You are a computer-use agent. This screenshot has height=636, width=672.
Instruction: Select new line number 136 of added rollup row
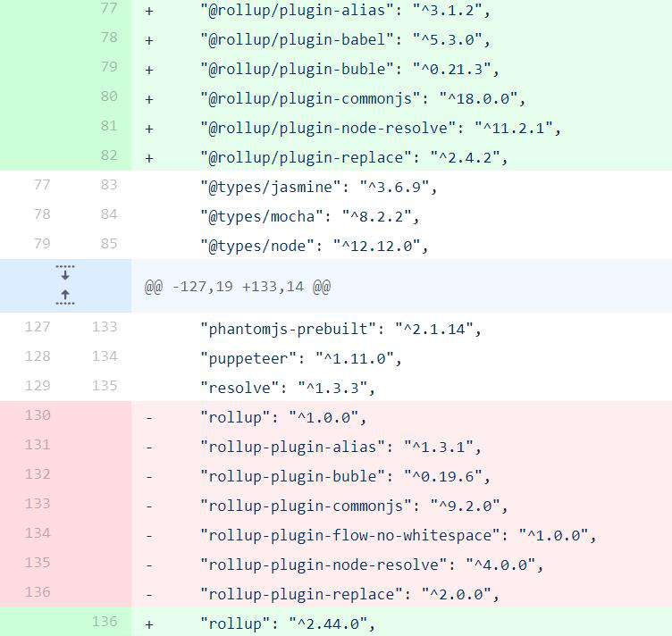105,622
